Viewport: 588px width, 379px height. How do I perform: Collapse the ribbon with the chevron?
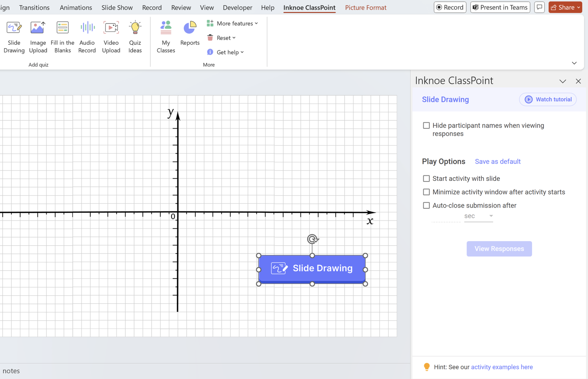[x=574, y=63]
